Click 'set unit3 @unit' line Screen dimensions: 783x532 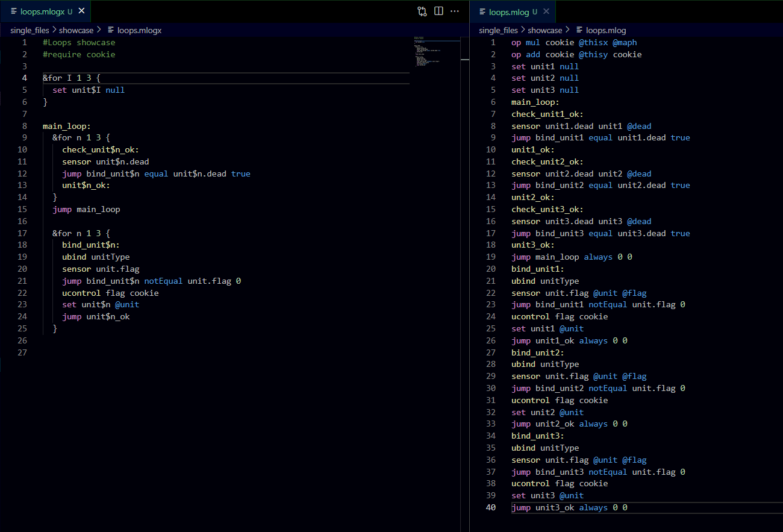pos(547,495)
